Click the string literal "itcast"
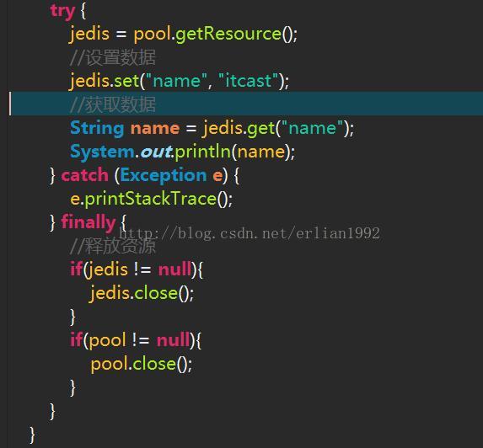 pos(249,81)
